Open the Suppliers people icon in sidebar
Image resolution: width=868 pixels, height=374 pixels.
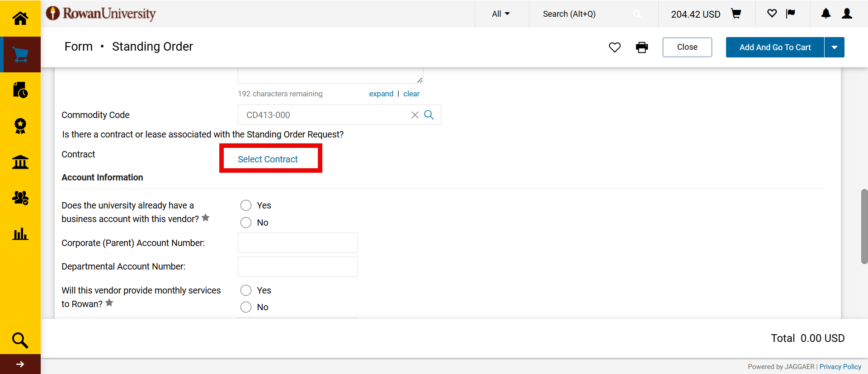tap(20, 198)
